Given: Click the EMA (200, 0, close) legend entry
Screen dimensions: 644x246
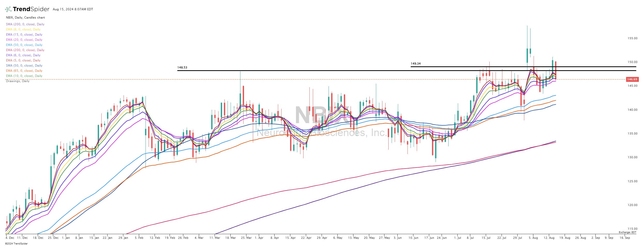Looking at the screenshot, I should [x=25, y=50].
